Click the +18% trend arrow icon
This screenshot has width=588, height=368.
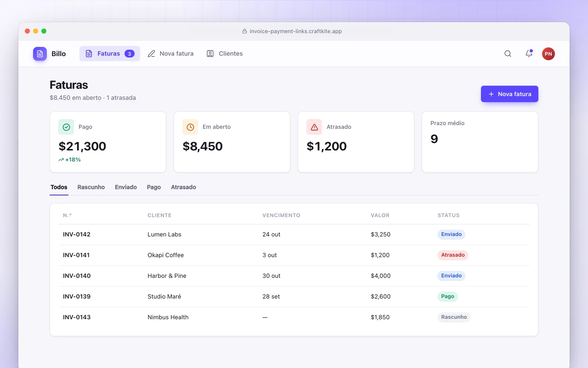tap(61, 160)
